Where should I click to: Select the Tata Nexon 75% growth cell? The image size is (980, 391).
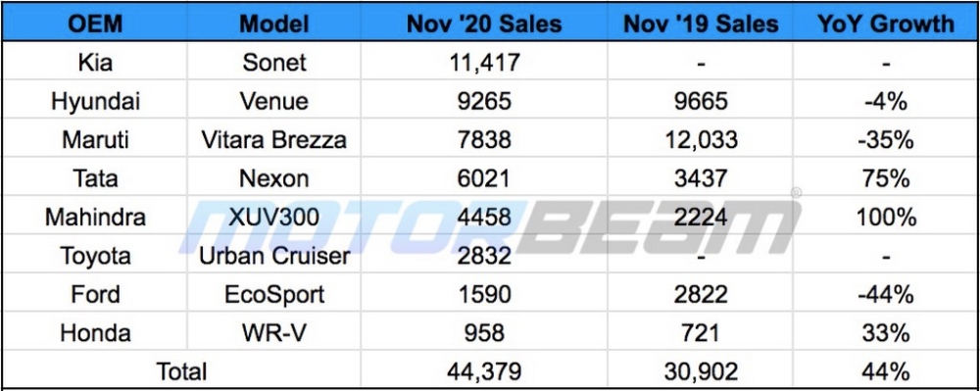pyautogui.click(x=885, y=178)
